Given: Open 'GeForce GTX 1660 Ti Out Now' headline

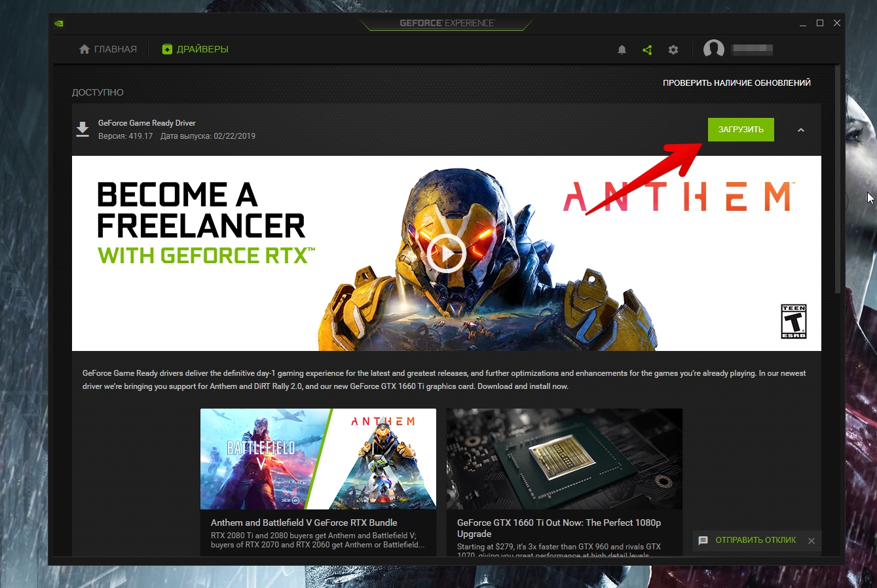Looking at the screenshot, I should point(559,528).
